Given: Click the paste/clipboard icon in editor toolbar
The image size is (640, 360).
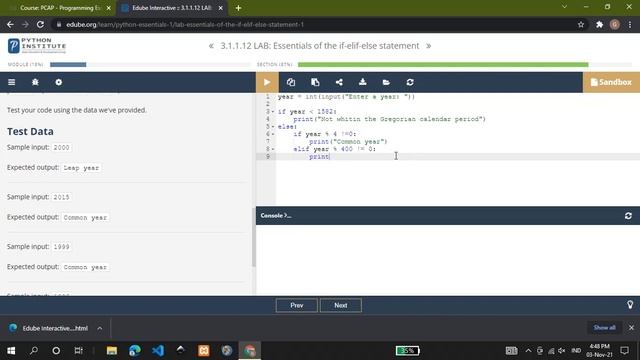Looking at the screenshot, I should coord(315,82).
